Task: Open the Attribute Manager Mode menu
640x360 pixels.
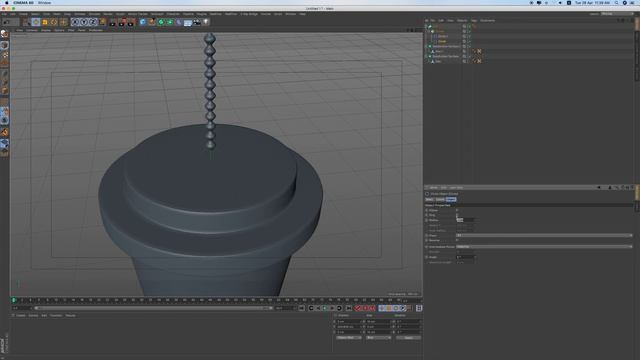Action: click(x=433, y=188)
